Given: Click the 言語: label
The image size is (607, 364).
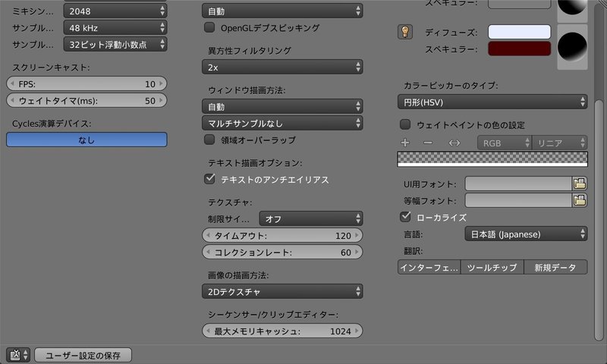Looking at the screenshot, I should [413, 234].
